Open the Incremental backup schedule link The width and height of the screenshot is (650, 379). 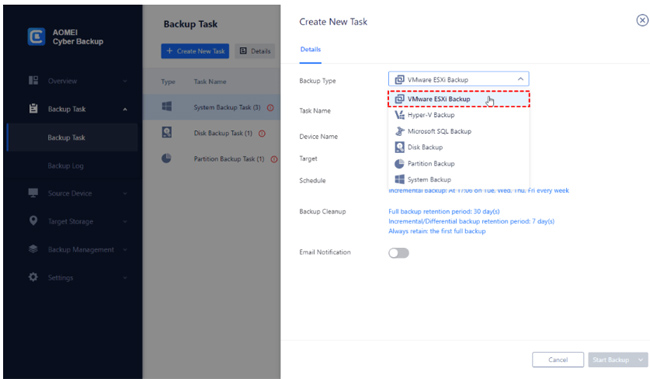click(478, 191)
